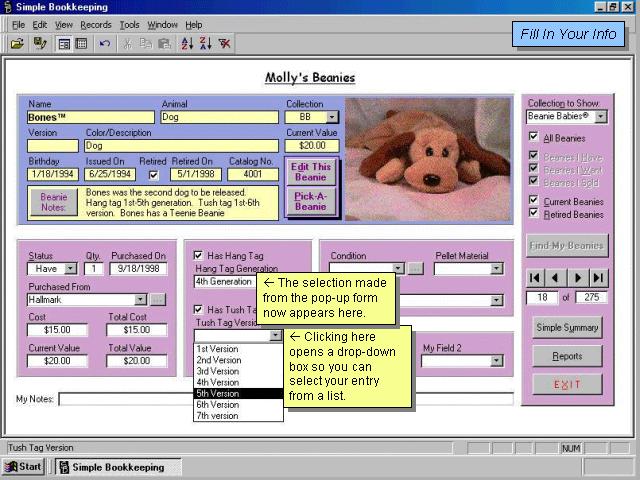Click the undo arrow toolbar icon
This screenshot has height=480, width=640.
[105, 44]
